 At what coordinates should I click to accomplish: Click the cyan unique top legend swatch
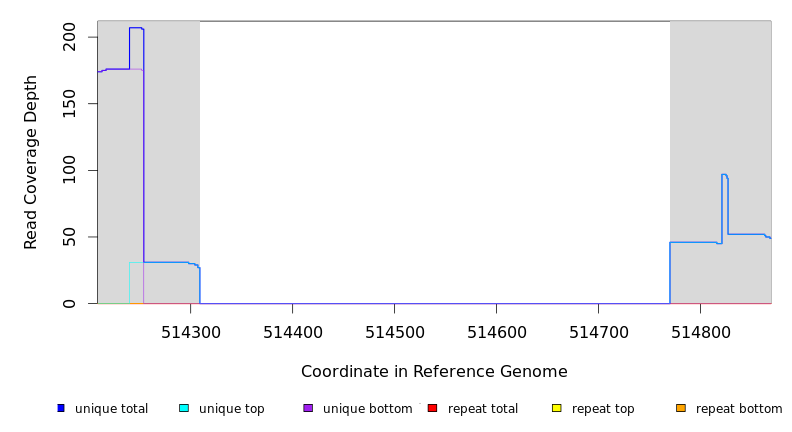tap(184, 408)
